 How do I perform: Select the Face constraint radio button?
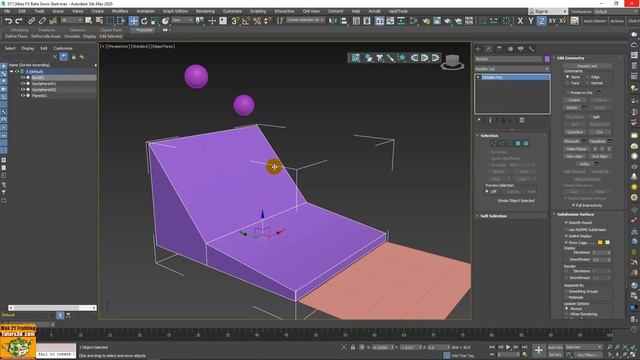567,83
